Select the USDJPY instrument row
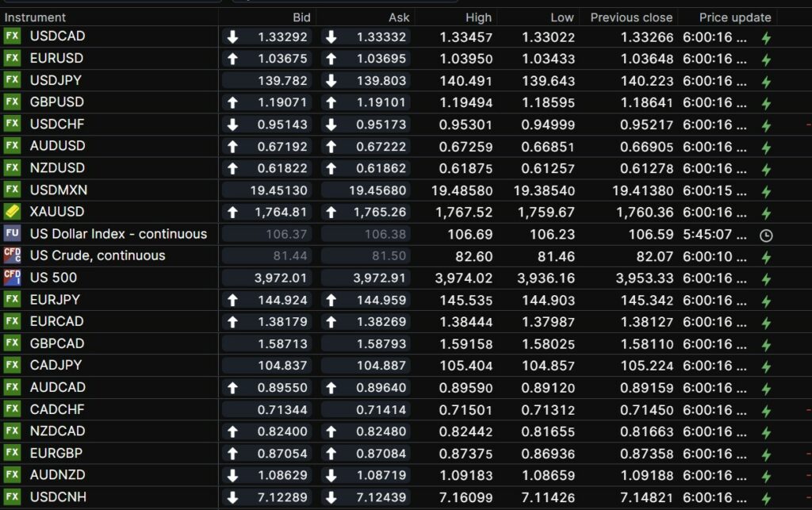Viewport: 812px width, 510px height. tap(56, 80)
